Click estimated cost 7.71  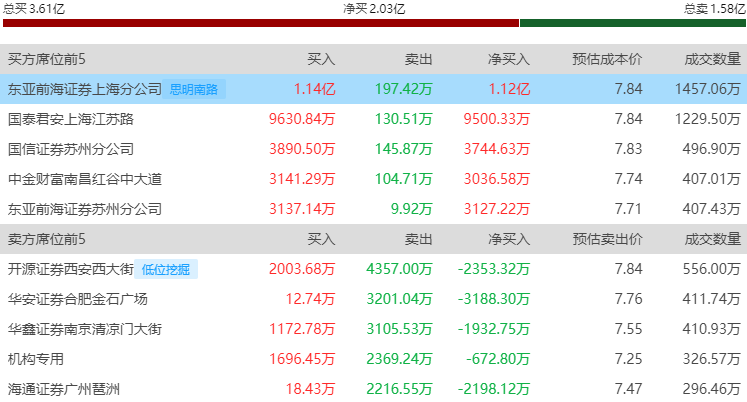(x=628, y=209)
